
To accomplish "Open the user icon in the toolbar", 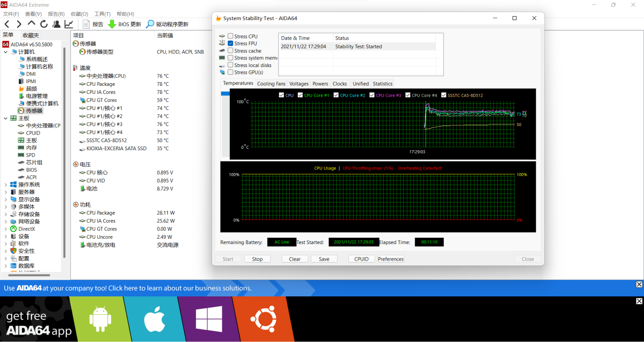I will coord(56,24).
